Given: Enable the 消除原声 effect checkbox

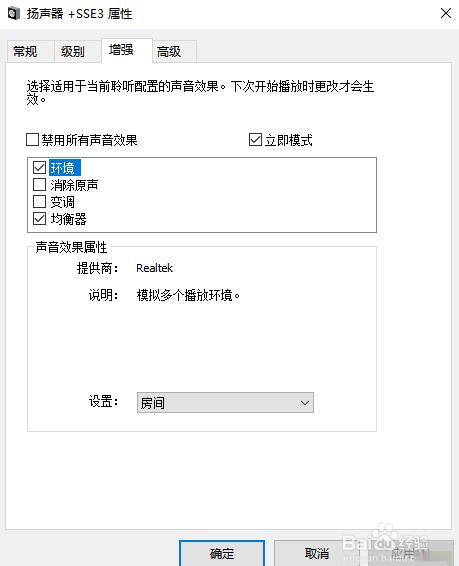Looking at the screenshot, I should [39, 184].
